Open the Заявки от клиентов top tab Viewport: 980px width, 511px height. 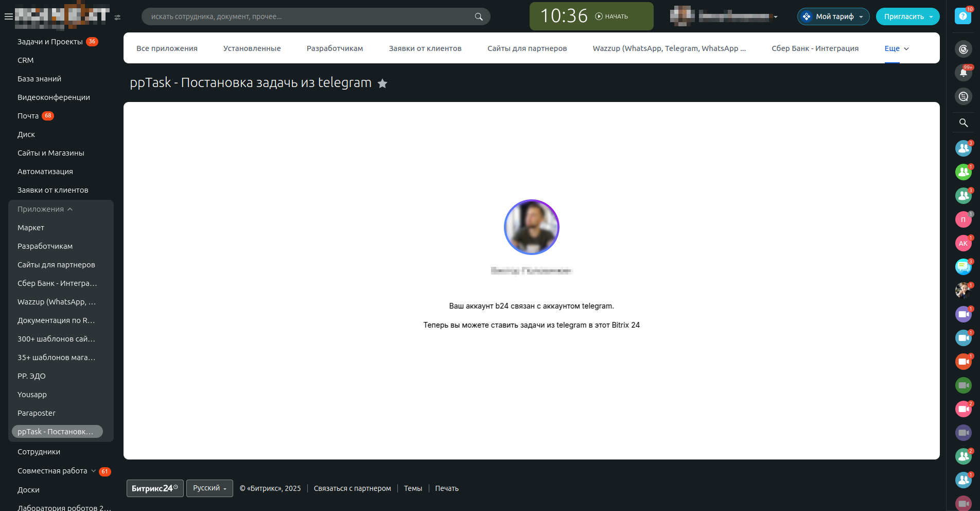pyautogui.click(x=425, y=48)
